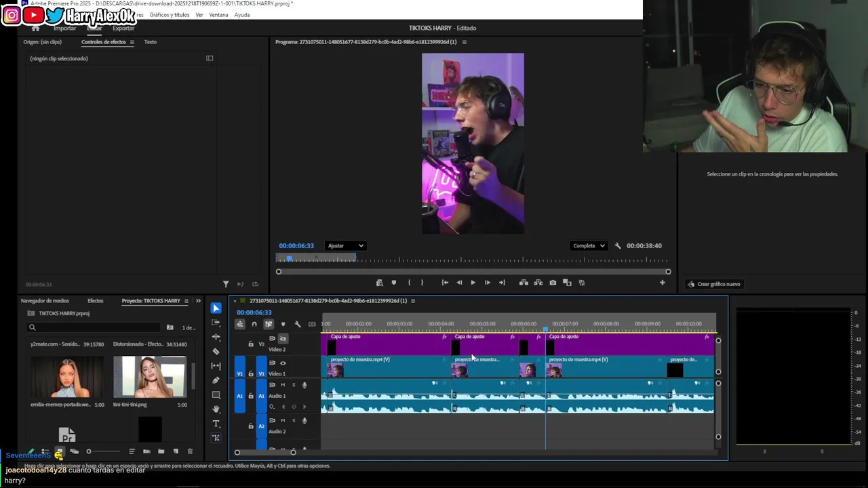This screenshot has height=488, width=868.
Task: Add a marker in the timeline header
Action: tap(283, 324)
